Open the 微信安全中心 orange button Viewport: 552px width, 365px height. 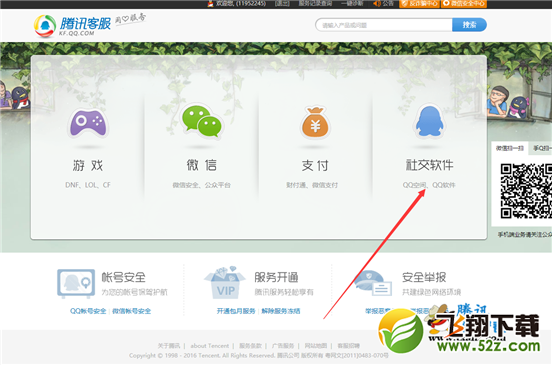tap(464, 4)
